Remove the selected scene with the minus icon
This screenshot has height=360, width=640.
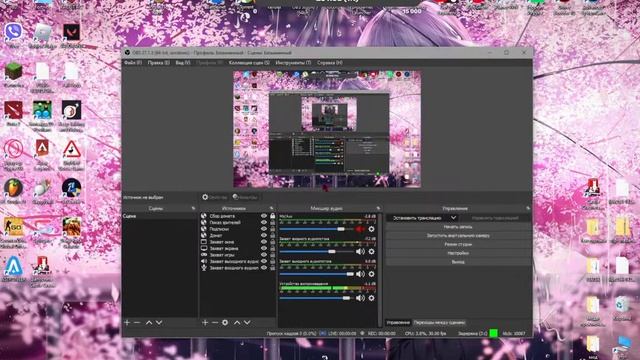point(137,322)
